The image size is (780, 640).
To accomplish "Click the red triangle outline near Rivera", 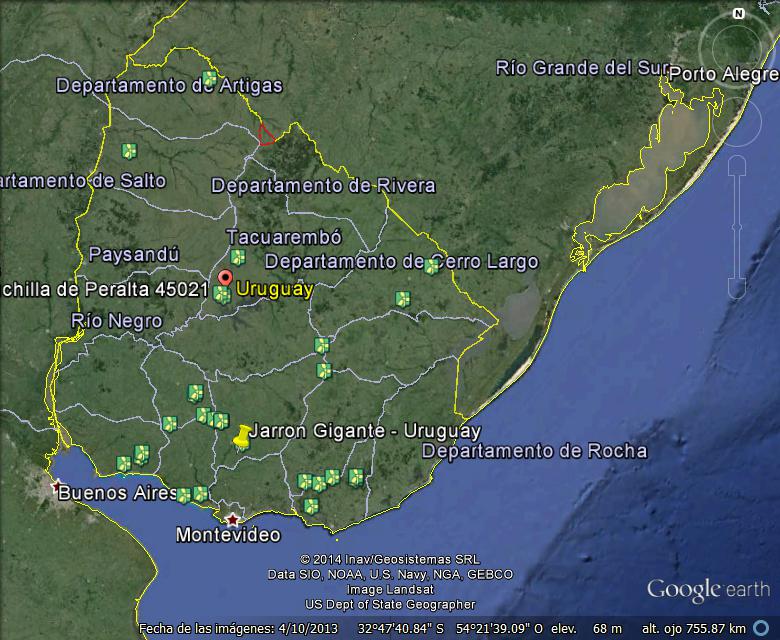I will [x=266, y=135].
